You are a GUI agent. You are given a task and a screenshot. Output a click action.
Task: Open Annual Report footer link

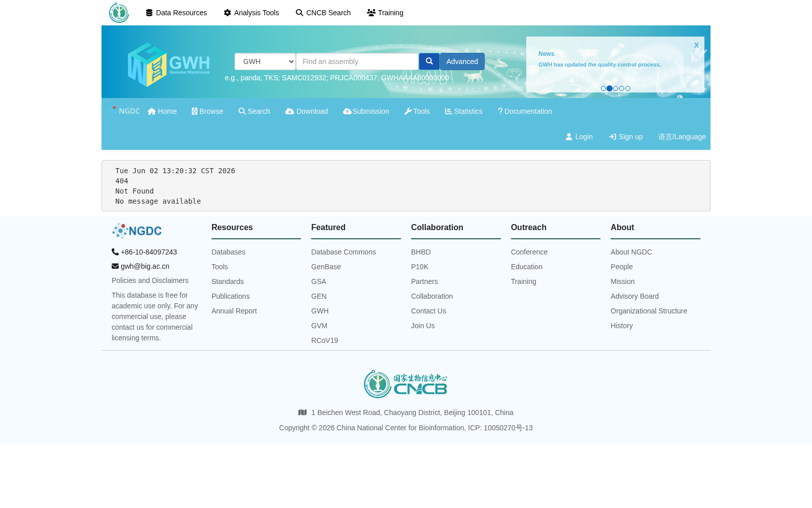click(x=234, y=311)
